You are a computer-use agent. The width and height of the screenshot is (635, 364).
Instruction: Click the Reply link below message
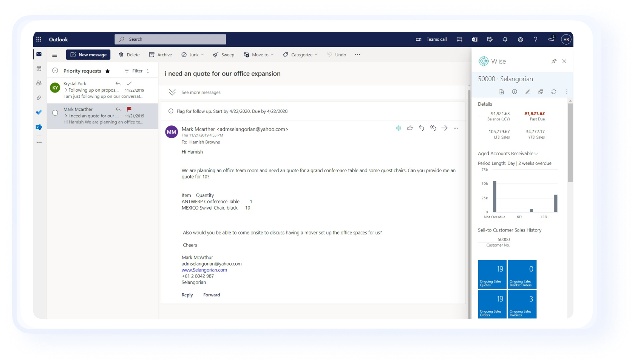[x=187, y=295]
